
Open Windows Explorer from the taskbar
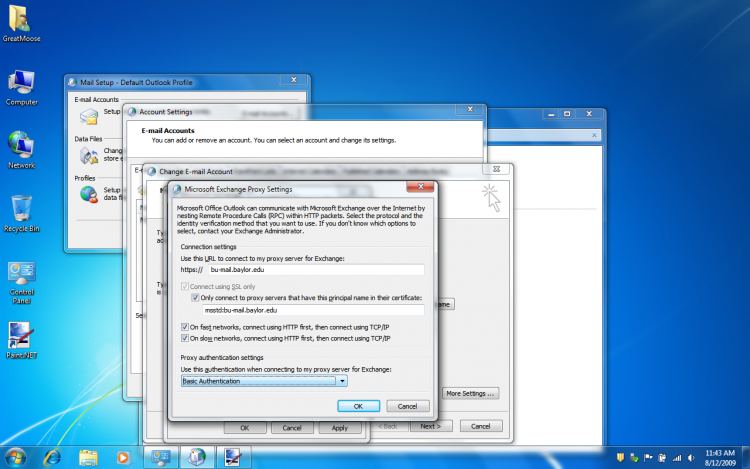[88, 458]
